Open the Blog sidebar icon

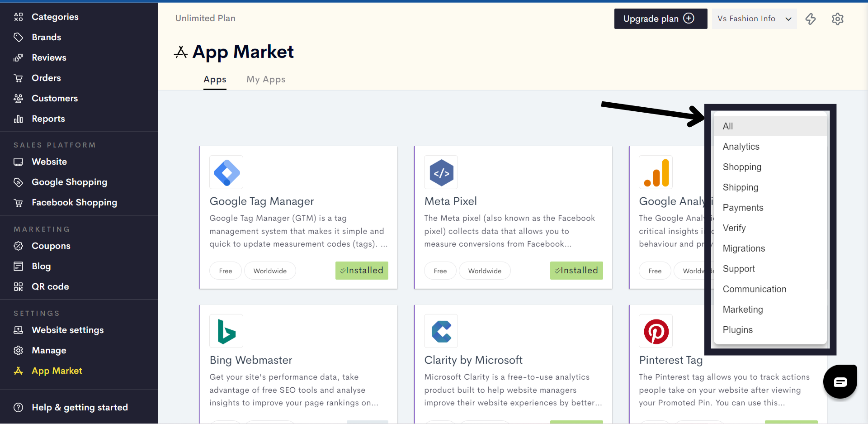[x=19, y=266]
